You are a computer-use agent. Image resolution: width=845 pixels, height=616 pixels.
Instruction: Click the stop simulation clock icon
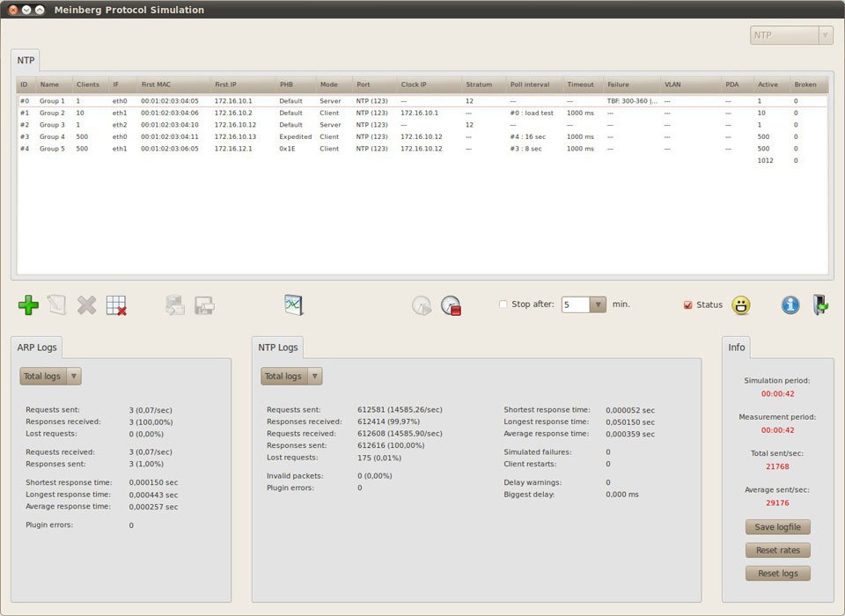point(451,305)
